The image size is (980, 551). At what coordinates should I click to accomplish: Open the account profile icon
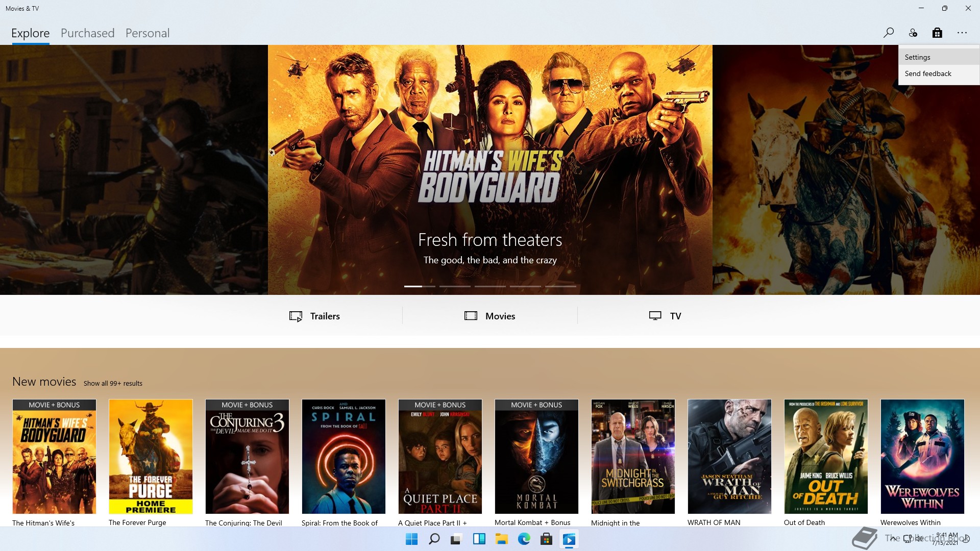(x=913, y=33)
